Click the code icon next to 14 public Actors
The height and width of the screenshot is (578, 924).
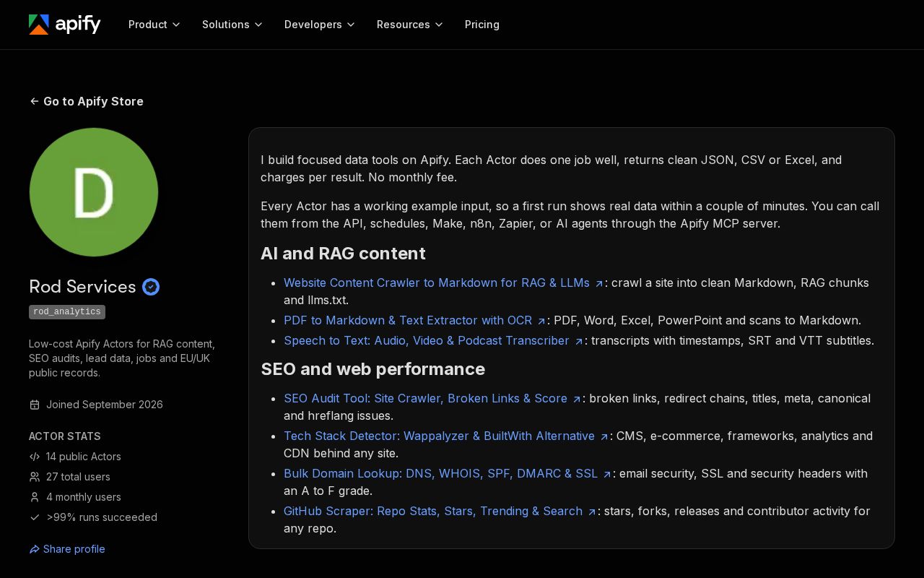[35, 457]
